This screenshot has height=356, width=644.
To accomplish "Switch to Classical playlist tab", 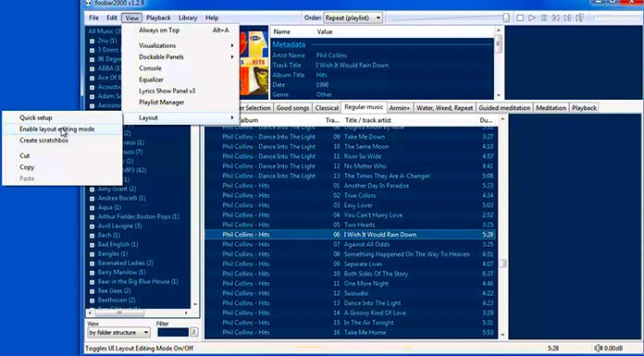I will tap(327, 108).
